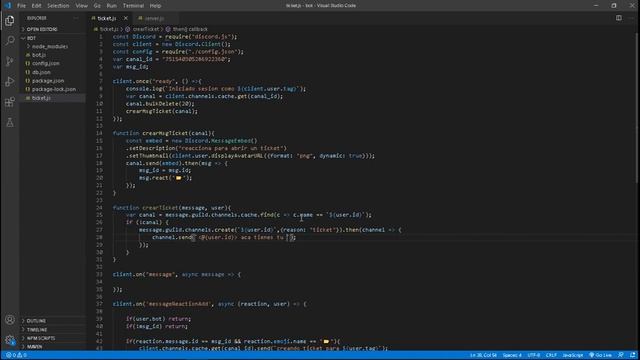The image size is (640, 360).
Task: Open the Accounts icon in activity bar
Action: point(10,320)
